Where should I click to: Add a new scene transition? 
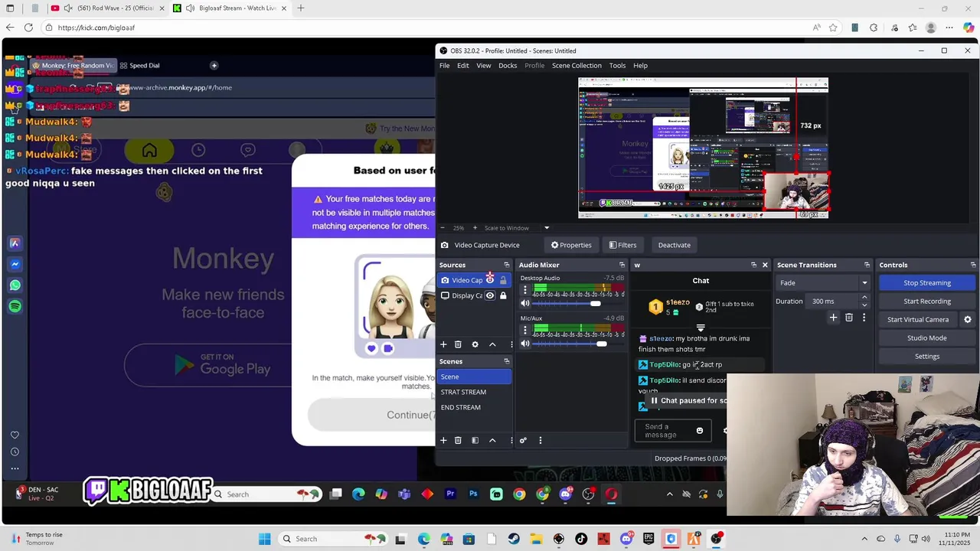tap(834, 318)
